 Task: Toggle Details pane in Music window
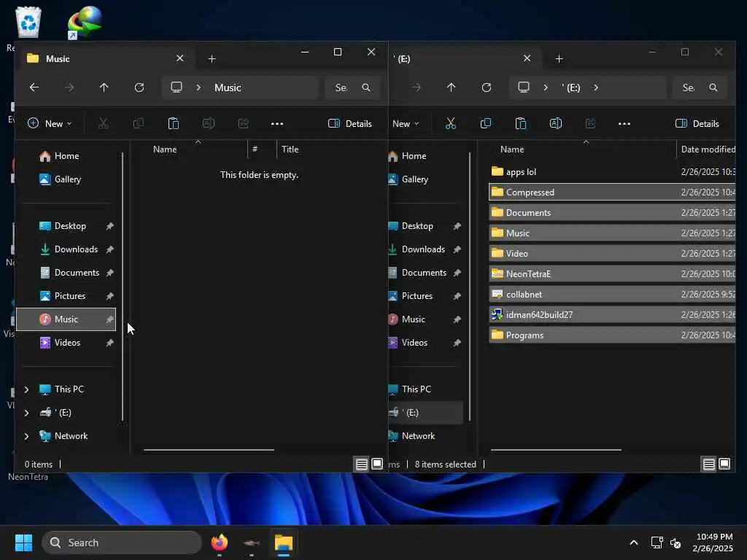pyautogui.click(x=349, y=124)
